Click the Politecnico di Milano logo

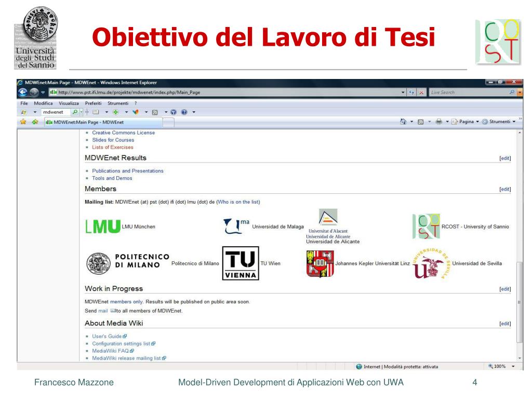(128, 263)
